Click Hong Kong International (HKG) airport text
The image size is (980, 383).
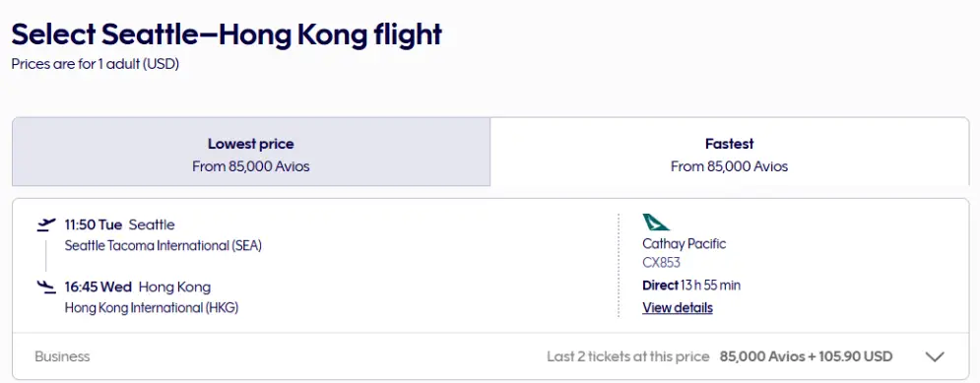click(x=152, y=308)
